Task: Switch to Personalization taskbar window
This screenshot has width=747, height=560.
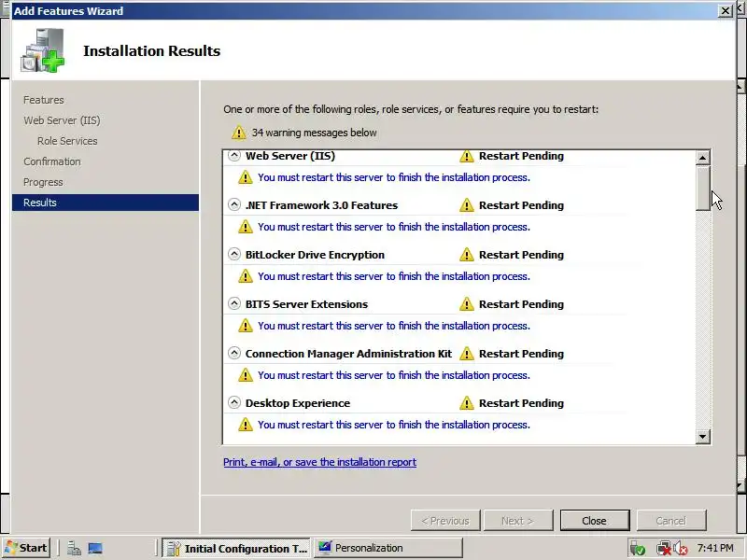Action: 388,548
